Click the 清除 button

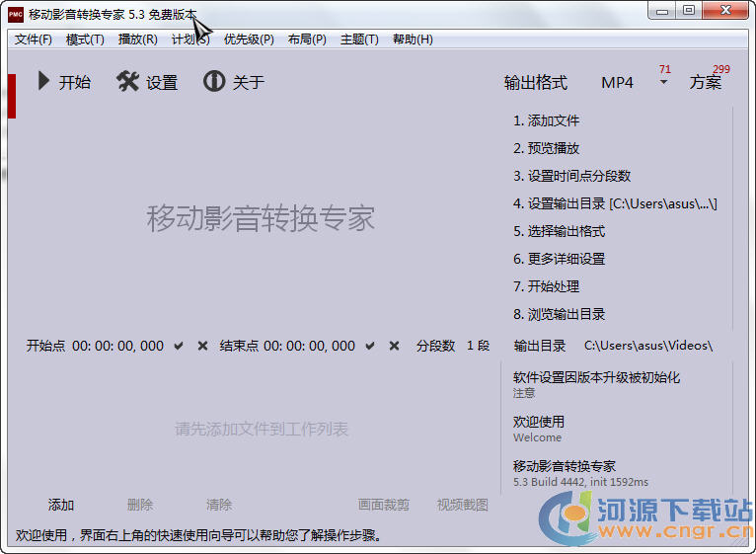(x=219, y=505)
